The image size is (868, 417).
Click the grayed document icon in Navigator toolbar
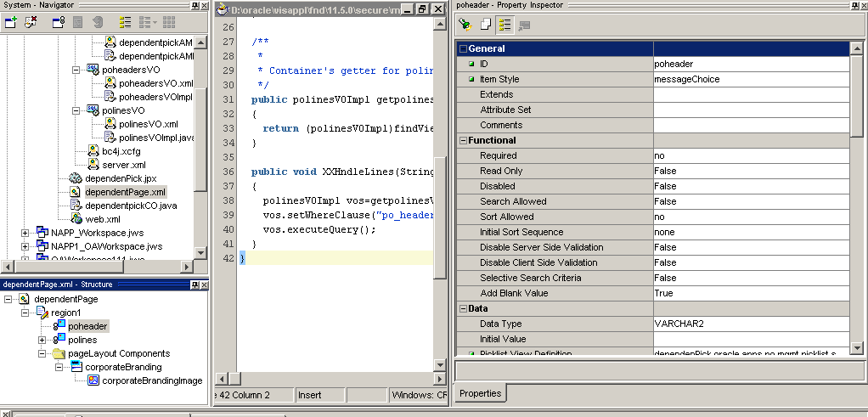coord(78,23)
